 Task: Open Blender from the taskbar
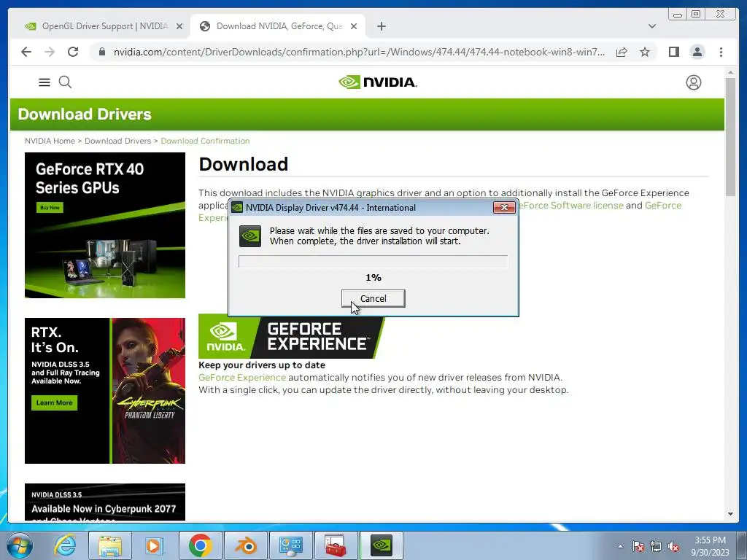point(246,545)
